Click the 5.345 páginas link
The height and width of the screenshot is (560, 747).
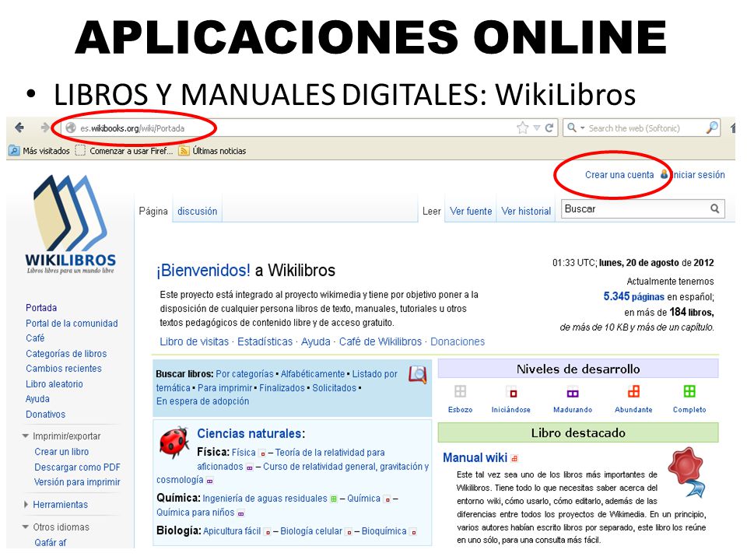[633, 296]
